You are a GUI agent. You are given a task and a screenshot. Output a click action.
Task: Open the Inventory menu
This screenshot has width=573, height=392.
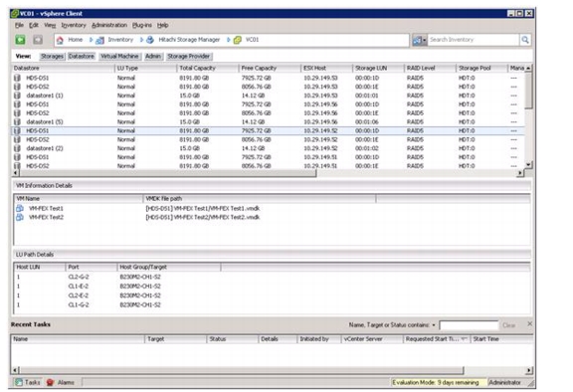[74, 25]
